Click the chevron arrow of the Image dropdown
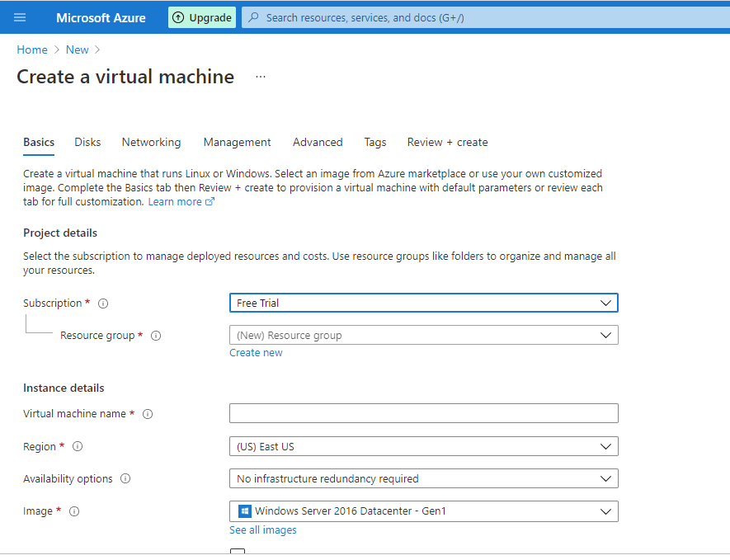The width and height of the screenshot is (730, 560). point(605,511)
